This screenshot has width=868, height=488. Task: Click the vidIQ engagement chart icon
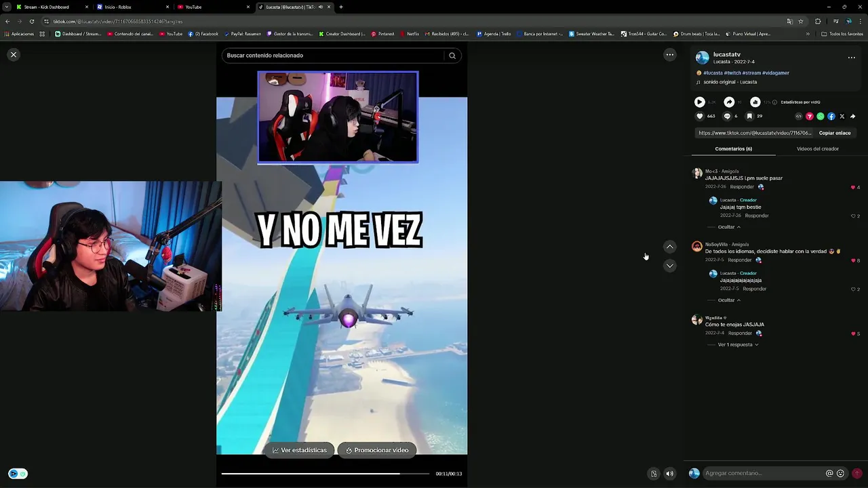[x=755, y=102]
